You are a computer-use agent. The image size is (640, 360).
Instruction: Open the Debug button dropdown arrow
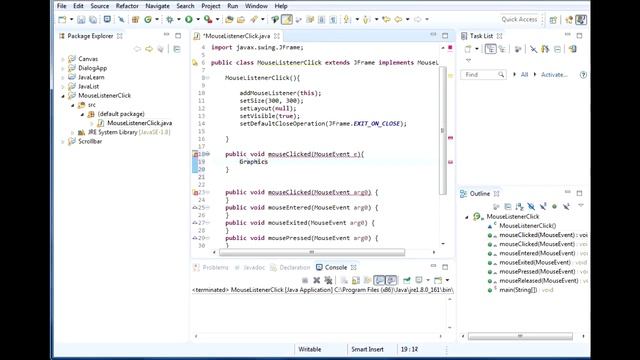coord(178,19)
